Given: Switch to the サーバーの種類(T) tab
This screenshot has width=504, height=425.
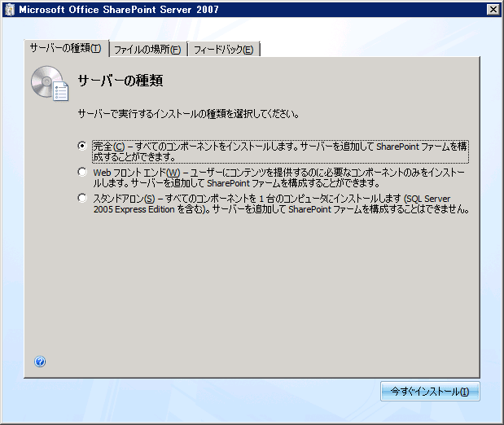Looking at the screenshot, I should (66, 49).
